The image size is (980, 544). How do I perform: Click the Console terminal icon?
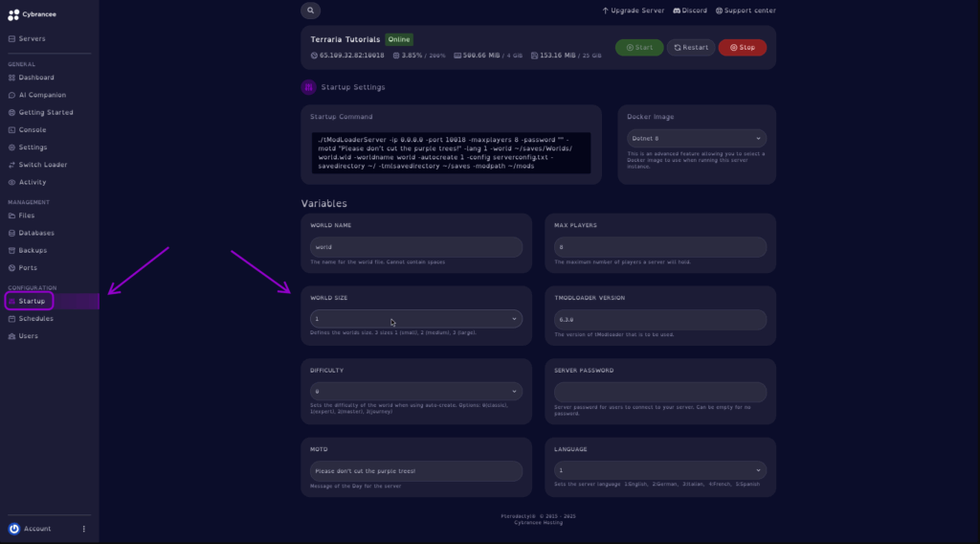[11, 130]
